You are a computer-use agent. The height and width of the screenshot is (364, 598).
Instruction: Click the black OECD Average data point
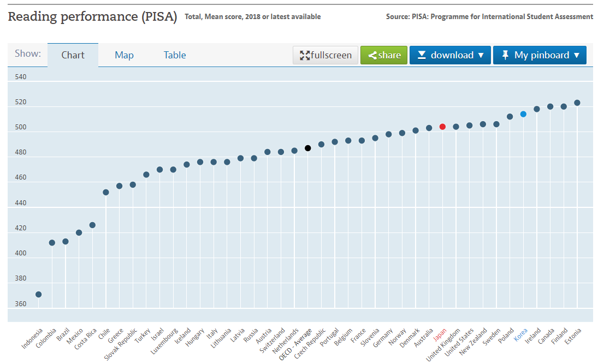click(x=308, y=148)
